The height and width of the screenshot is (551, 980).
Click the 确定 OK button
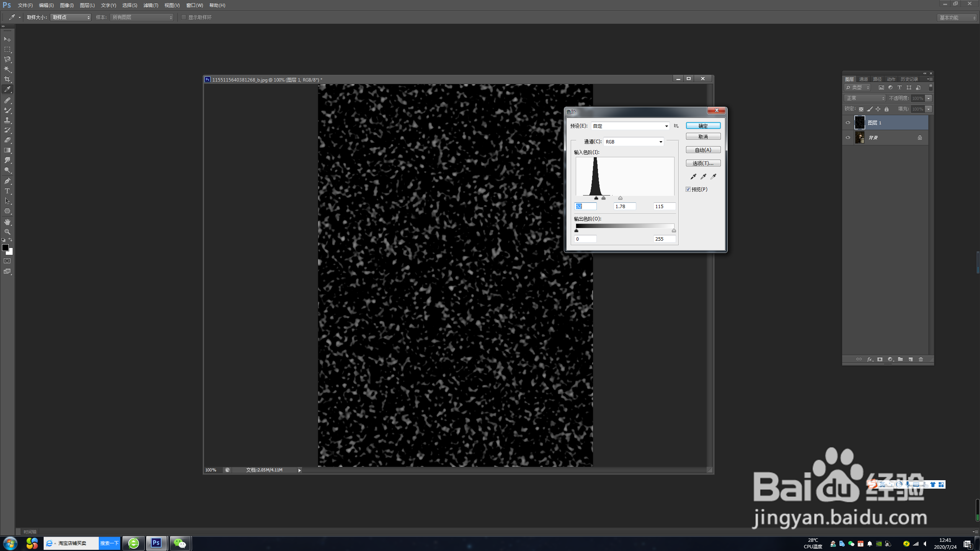coord(703,126)
